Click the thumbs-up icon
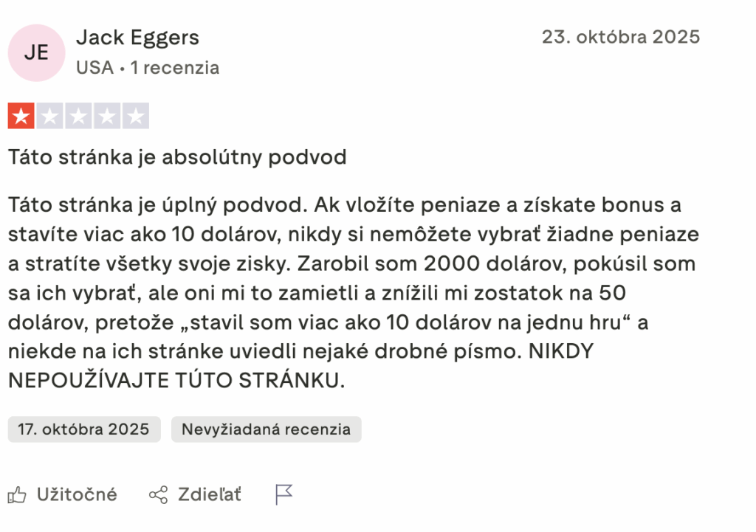Screen dimensions: 756x532 click(16, 494)
